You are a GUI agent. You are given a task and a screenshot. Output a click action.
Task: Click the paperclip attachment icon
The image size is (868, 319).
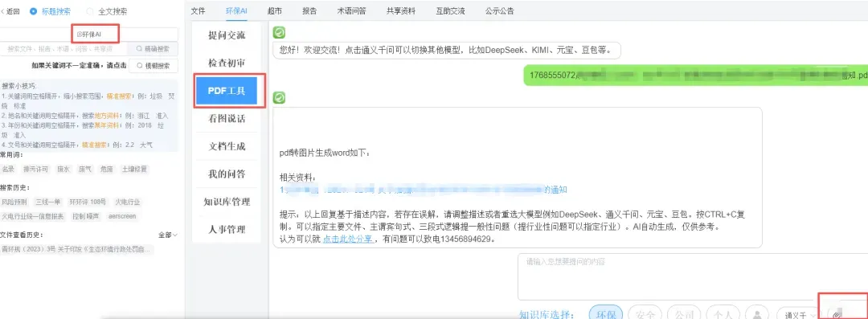click(x=837, y=313)
